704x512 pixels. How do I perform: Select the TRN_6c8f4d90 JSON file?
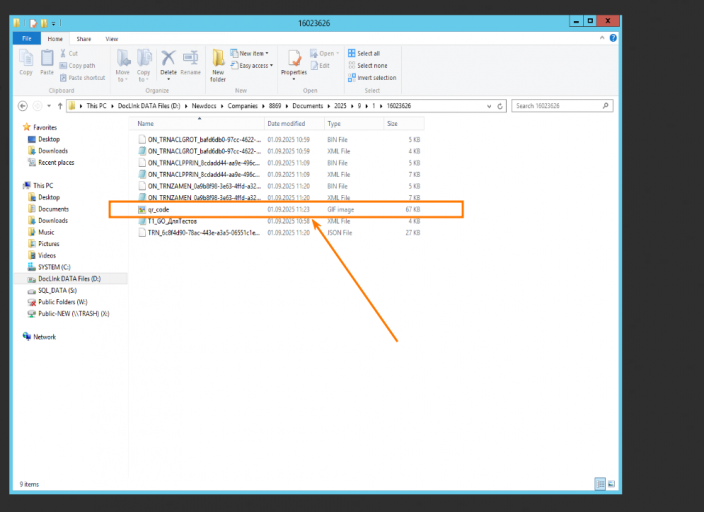pyautogui.click(x=279, y=233)
